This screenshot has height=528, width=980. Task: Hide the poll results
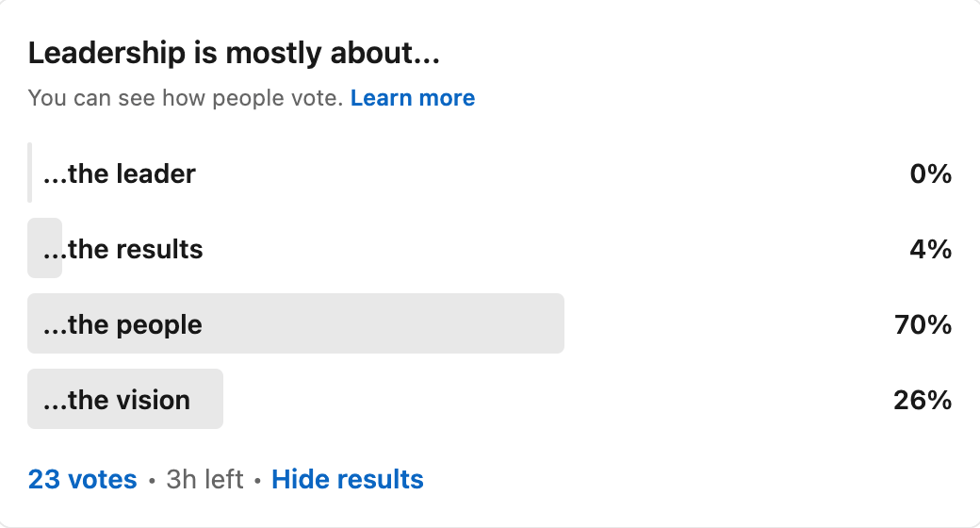(348, 480)
